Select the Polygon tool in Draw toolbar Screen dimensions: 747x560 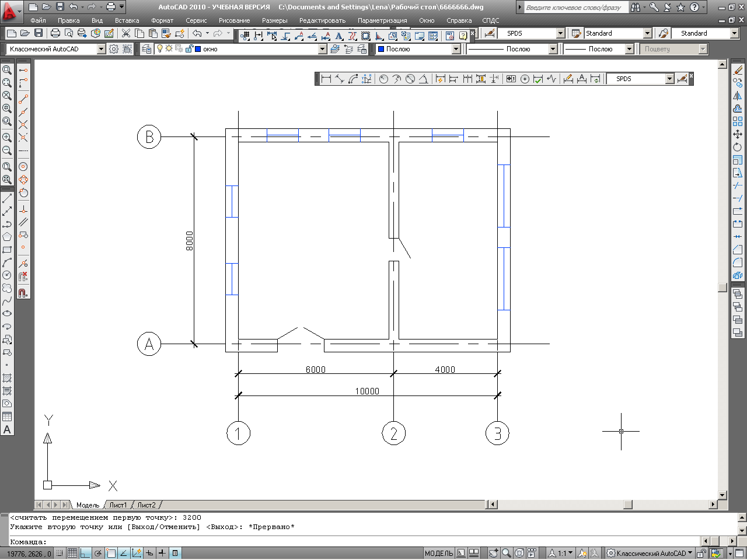coord(7,237)
